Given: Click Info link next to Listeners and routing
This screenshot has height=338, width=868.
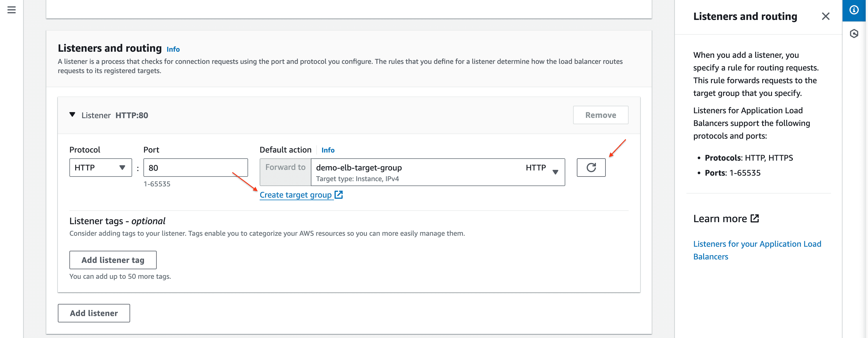Looking at the screenshot, I should click(x=173, y=49).
